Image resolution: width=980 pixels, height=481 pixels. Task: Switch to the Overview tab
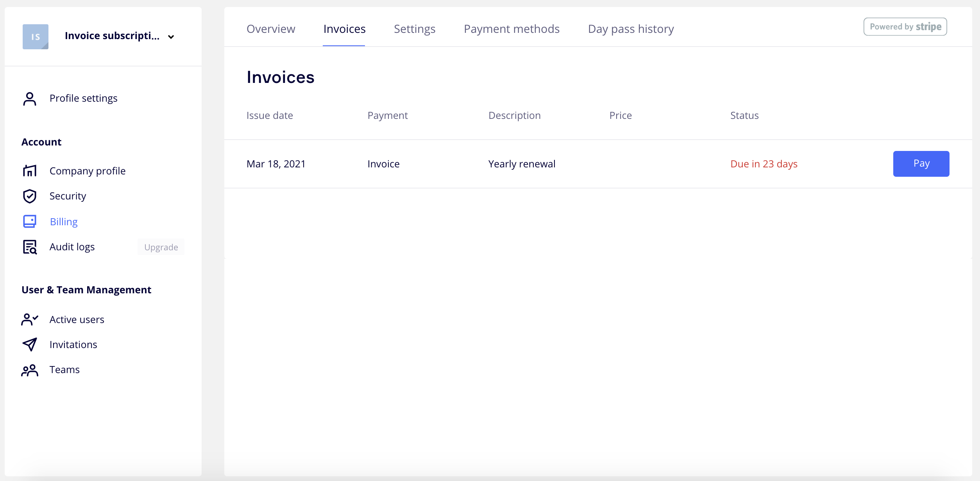point(271,29)
